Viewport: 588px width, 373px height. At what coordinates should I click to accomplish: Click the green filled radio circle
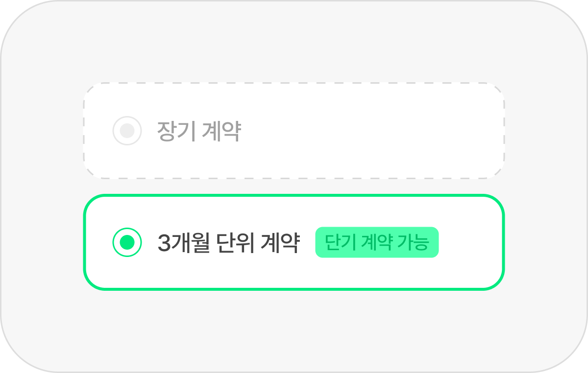pos(127,242)
